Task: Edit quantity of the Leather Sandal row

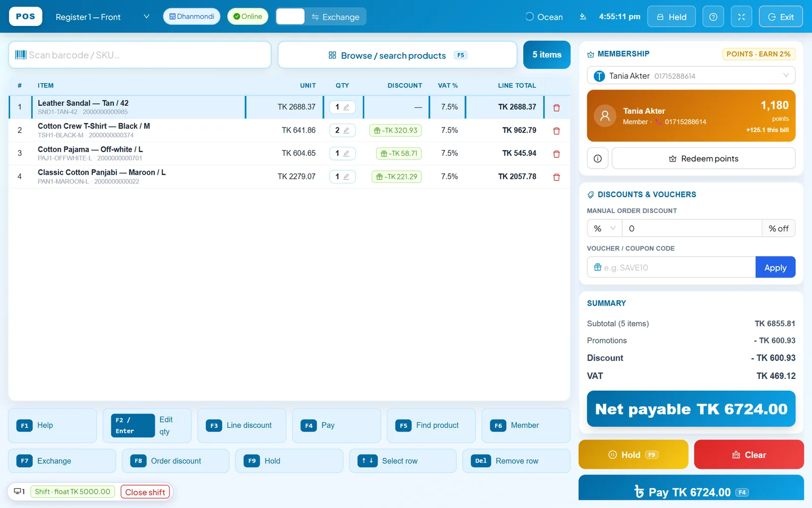Action: tap(343, 107)
